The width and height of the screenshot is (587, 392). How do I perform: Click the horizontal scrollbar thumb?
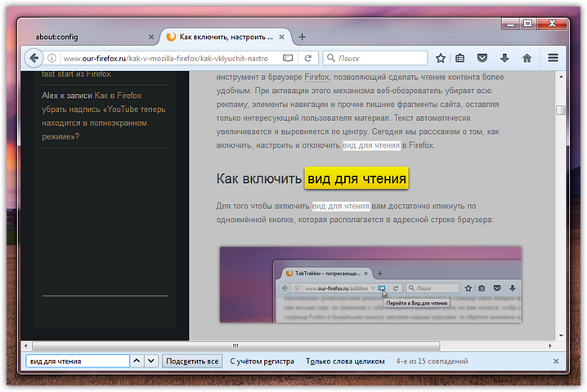coord(236,345)
